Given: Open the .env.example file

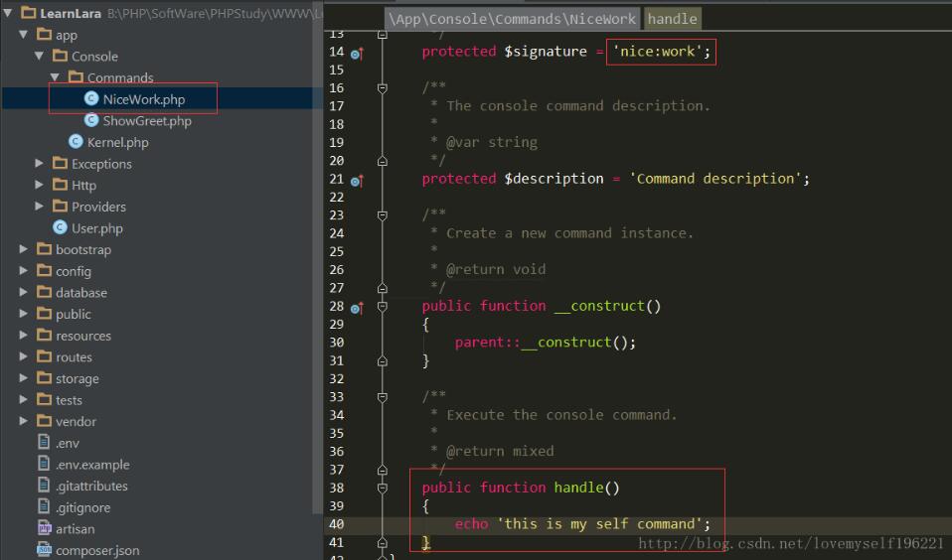Looking at the screenshot, I should click(x=91, y=465).
